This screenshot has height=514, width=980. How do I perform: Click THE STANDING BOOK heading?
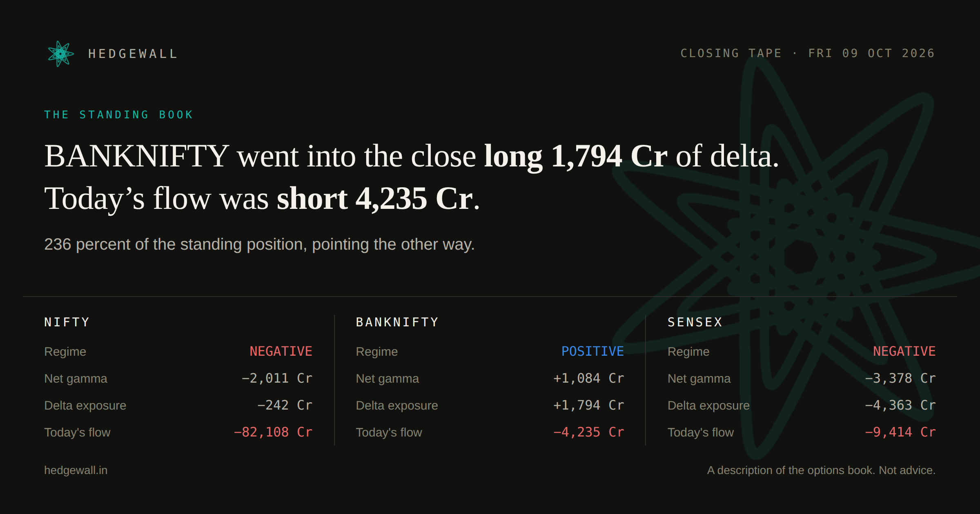pyautogui.click(x=118, y=115)
